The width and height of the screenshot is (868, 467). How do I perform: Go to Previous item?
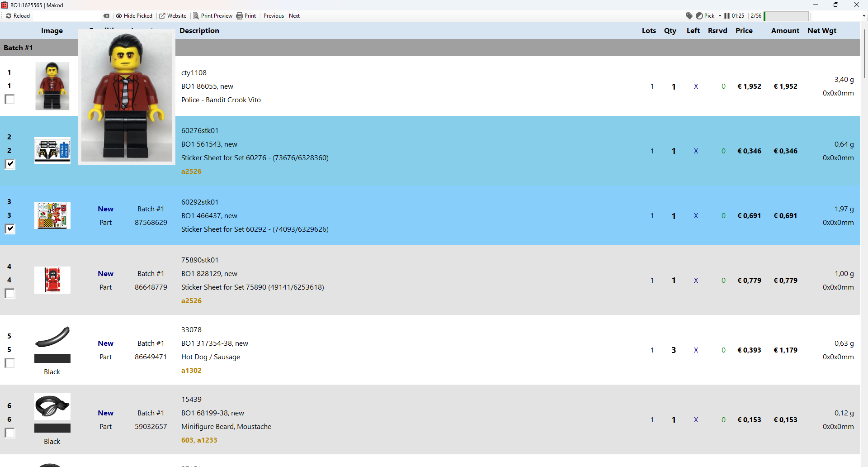[274, 16]
